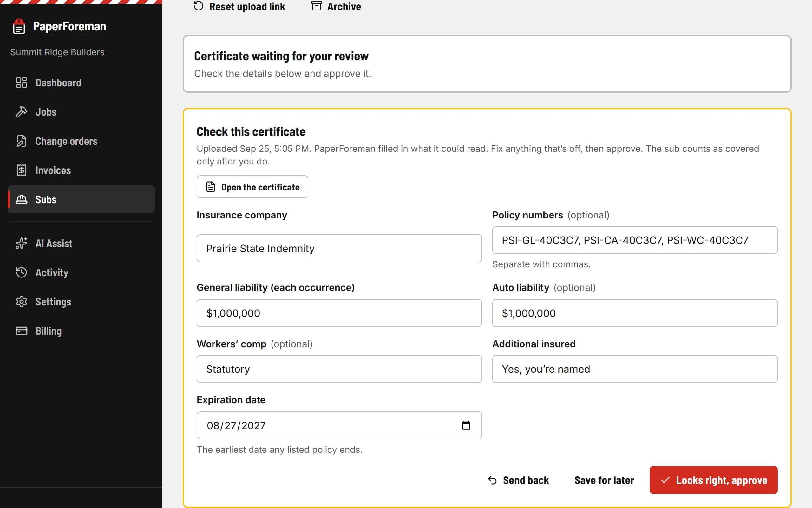Screen dimensions: 812x508
Task: Open AI Assist page
Action: click(x=81, y=243)
